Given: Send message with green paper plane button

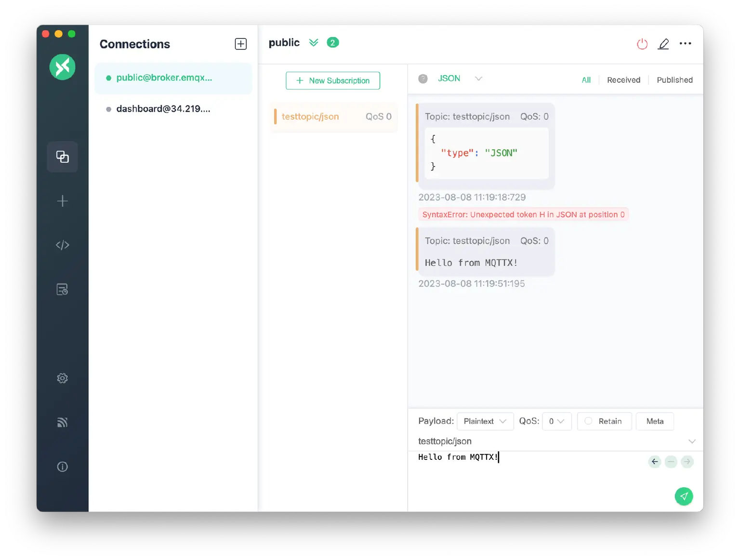Looking at the screenshot, I should [x=684, y=496].
